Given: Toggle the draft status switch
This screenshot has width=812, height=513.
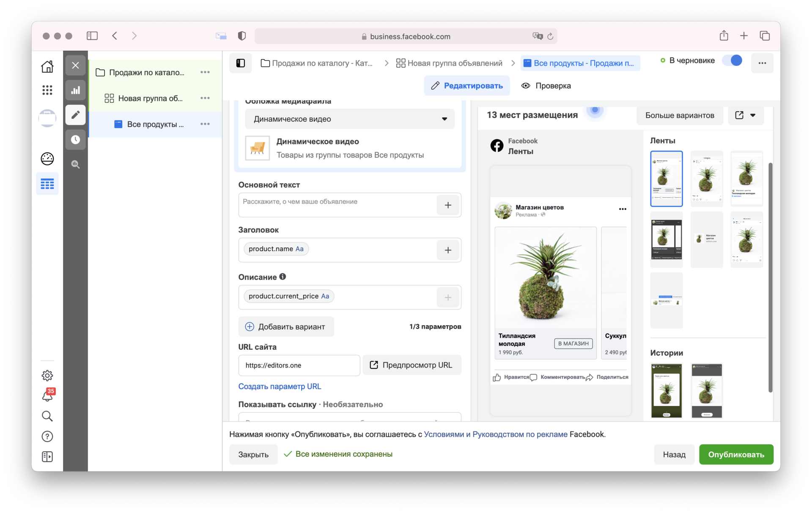Looking at the screenshot, I should [x=732, y=60].
